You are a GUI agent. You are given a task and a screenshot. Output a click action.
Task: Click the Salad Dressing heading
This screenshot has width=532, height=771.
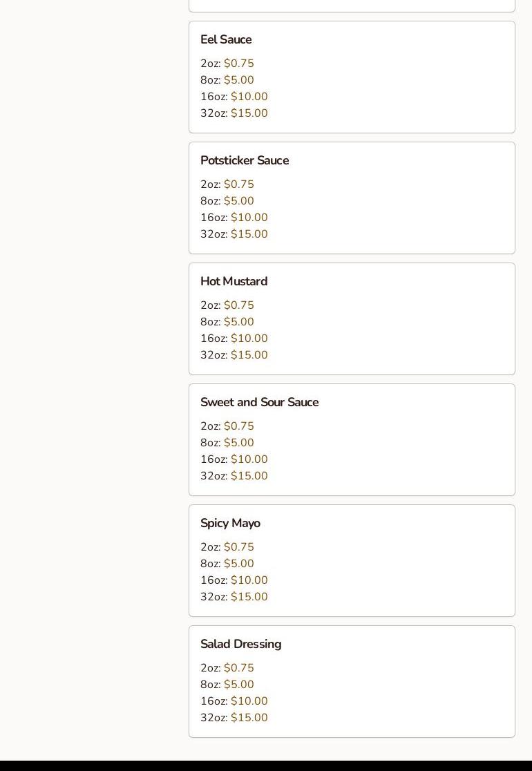point(240,644)
